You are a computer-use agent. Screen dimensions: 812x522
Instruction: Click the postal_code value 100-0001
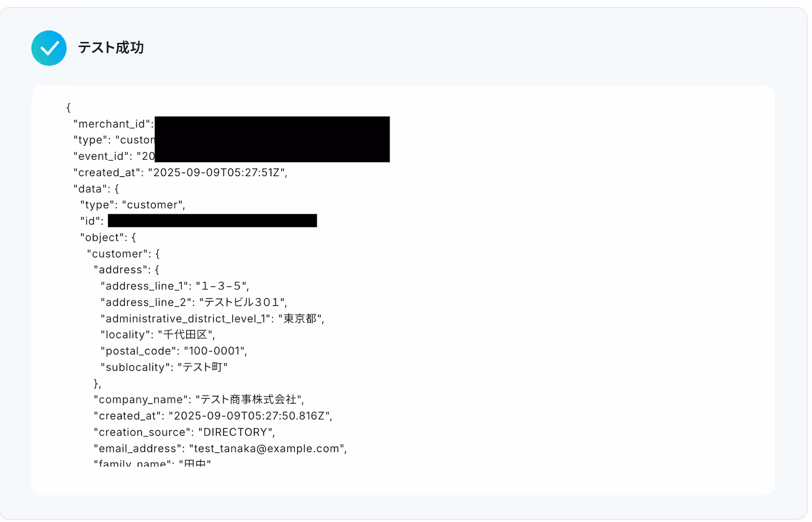(214, 351)
